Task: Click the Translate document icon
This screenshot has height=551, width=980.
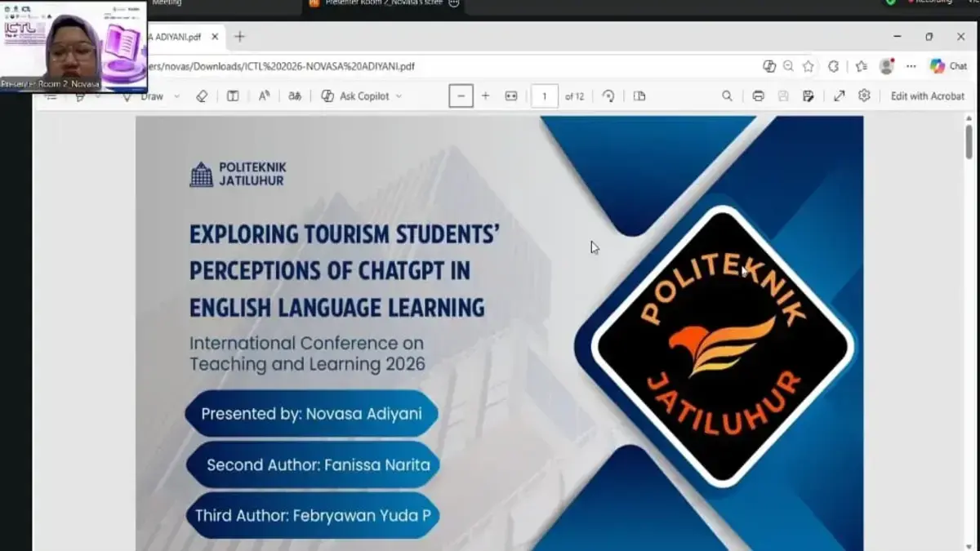Action: [x=295, y=96]
